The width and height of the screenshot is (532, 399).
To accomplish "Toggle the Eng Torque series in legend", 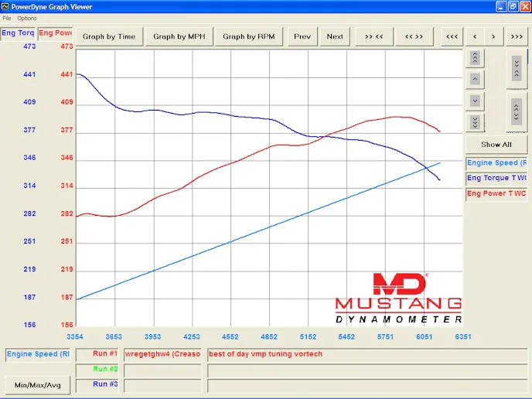I will [x=496, y=179].
